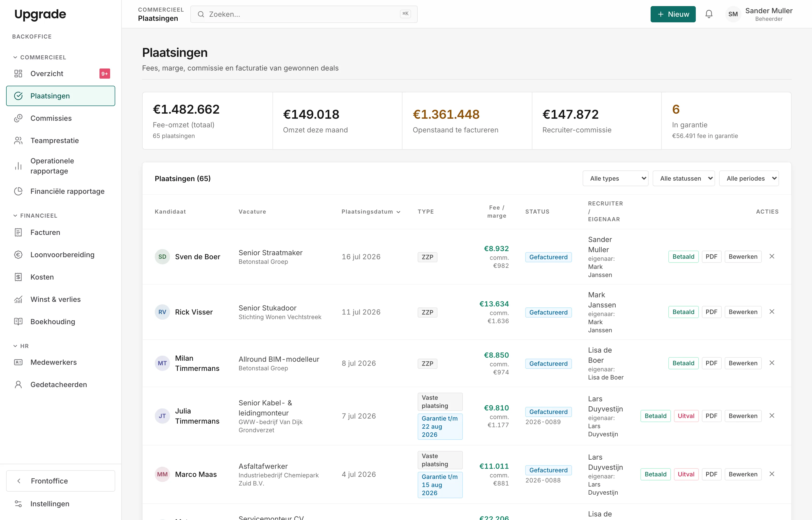Click the Gedetacheerden person icon

click(x=18, y=384)
